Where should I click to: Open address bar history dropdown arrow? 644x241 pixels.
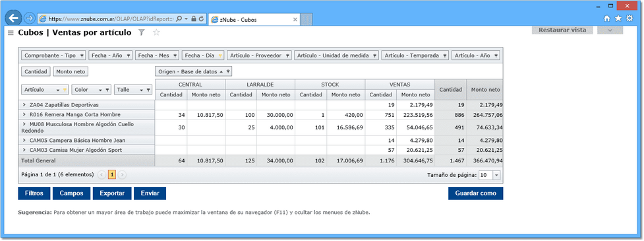click(x=186, y=19)
